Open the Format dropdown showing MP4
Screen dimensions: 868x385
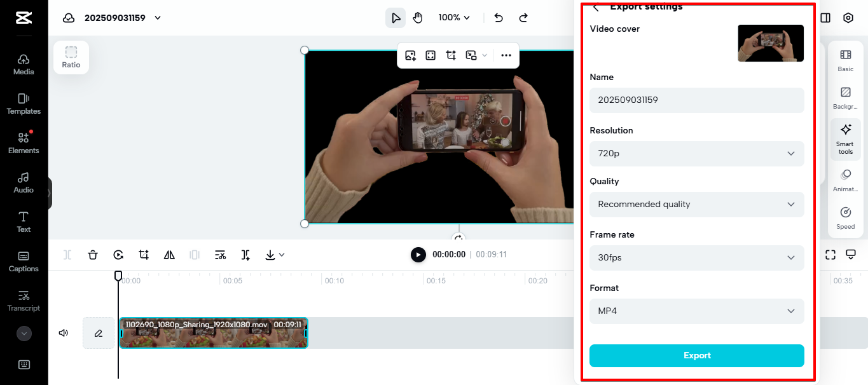[696, 311]
